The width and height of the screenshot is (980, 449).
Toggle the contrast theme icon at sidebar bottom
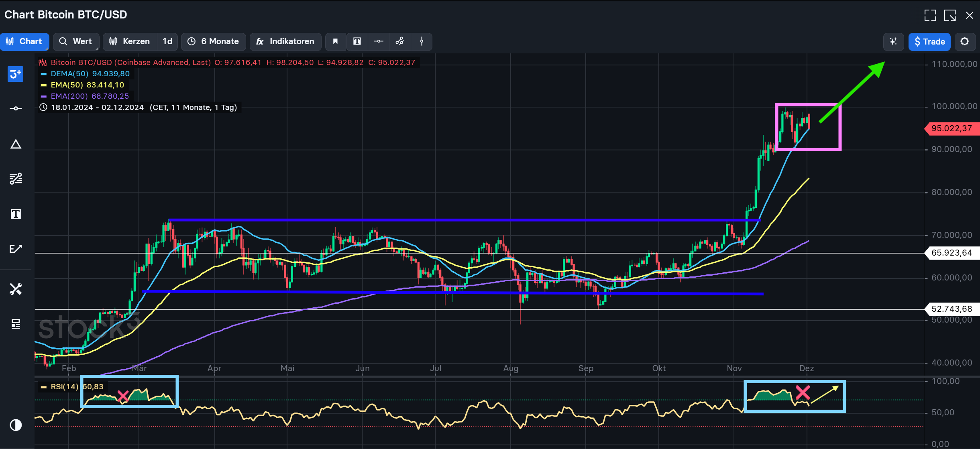tap(16, 425)
